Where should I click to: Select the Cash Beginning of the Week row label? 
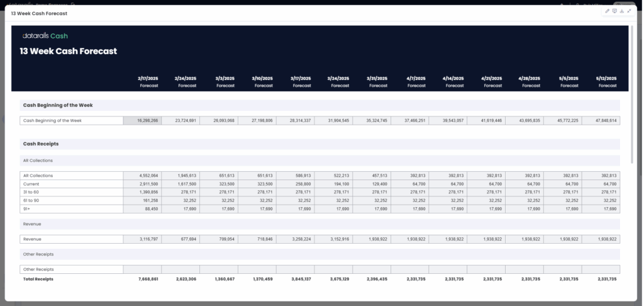click(x=52, y=120)
